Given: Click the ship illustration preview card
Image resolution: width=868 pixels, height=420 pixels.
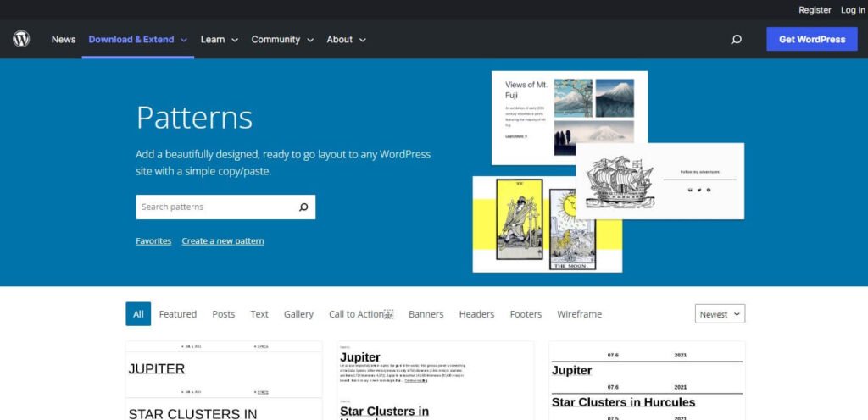Looking at the screenshot, I should point(659,181).
